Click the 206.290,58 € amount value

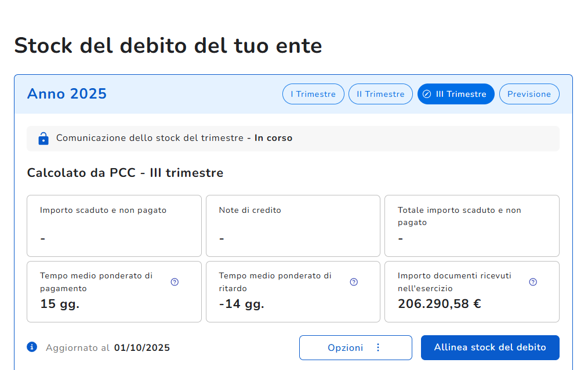(439, 304)
